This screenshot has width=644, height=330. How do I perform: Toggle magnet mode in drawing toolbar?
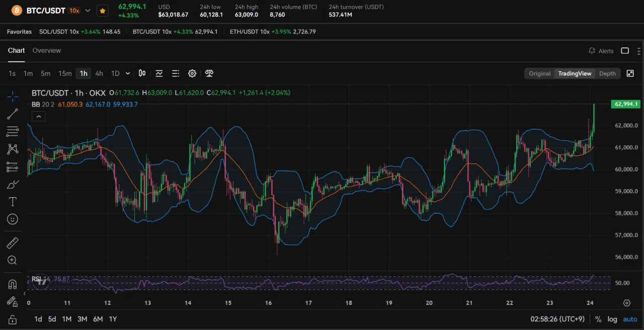13,284
